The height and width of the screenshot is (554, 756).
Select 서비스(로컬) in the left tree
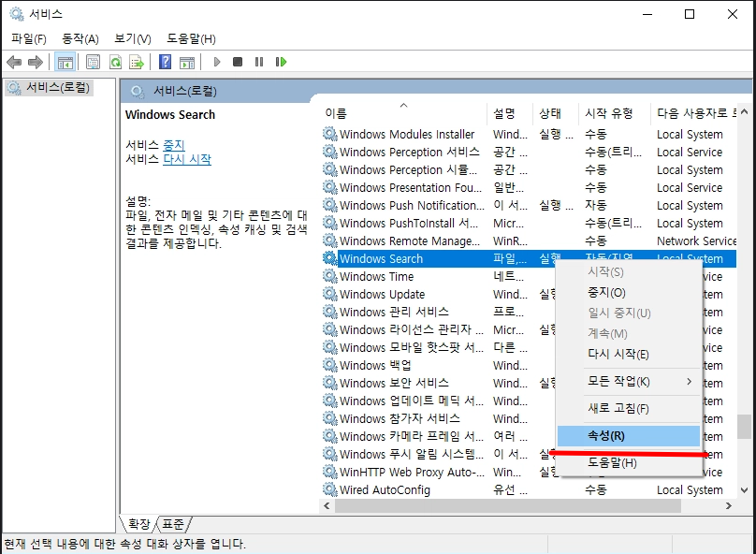pos(49,88)
